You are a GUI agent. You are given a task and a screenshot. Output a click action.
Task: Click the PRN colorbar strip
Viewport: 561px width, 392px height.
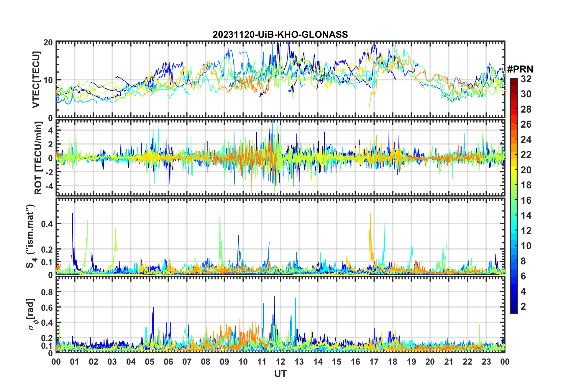[x=514, y=196]
